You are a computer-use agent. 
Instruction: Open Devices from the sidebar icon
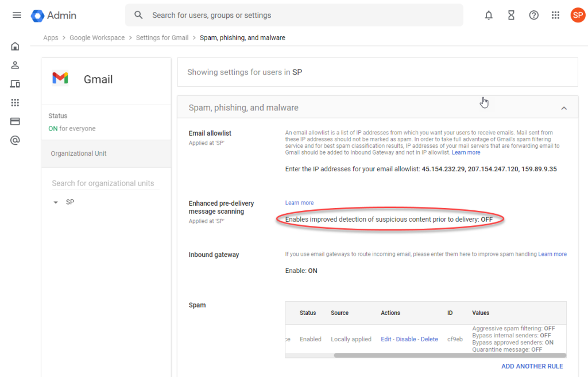pyautogui.click(x=16, y=84)
